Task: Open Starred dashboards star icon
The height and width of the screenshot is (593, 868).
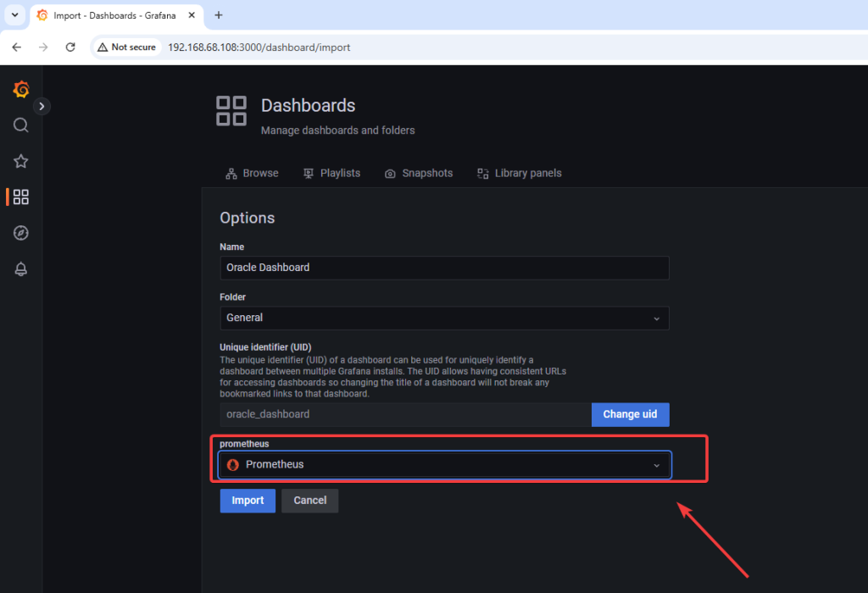Action: click(21, 161)
